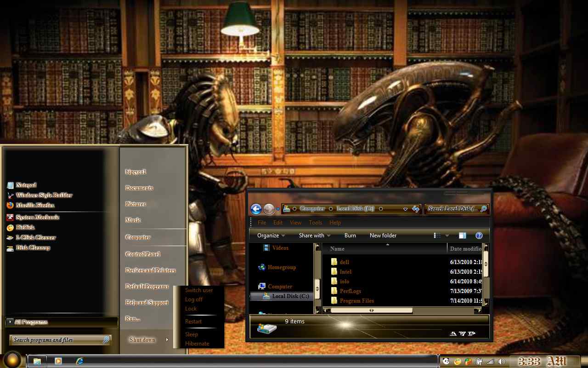Viewport: 588px width, 368px height.
Task: Sort by the Name column header
Action: click(x=384, y=248)
